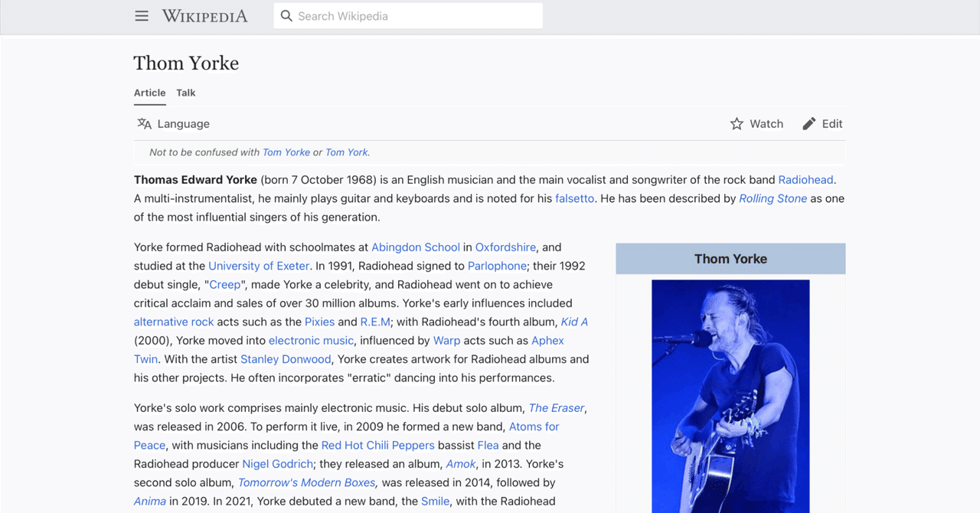980x513 pixels.
Task: Open the Red Hot Chili Peppers link
Action: [x=377, y=445]
